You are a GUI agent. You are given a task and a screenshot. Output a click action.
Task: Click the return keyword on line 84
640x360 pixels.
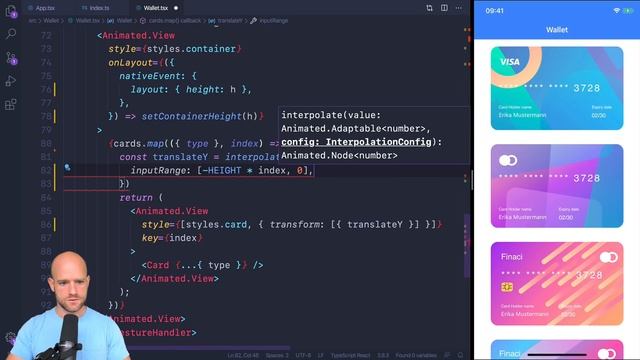136,198
